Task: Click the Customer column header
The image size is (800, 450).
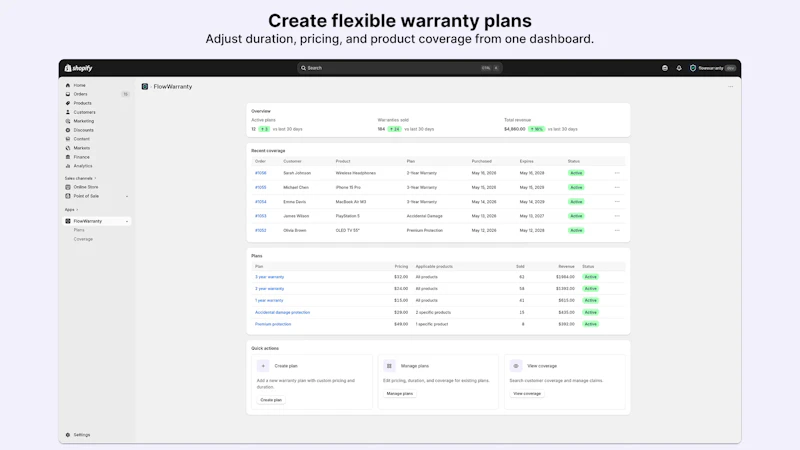Action: [292, 161]
